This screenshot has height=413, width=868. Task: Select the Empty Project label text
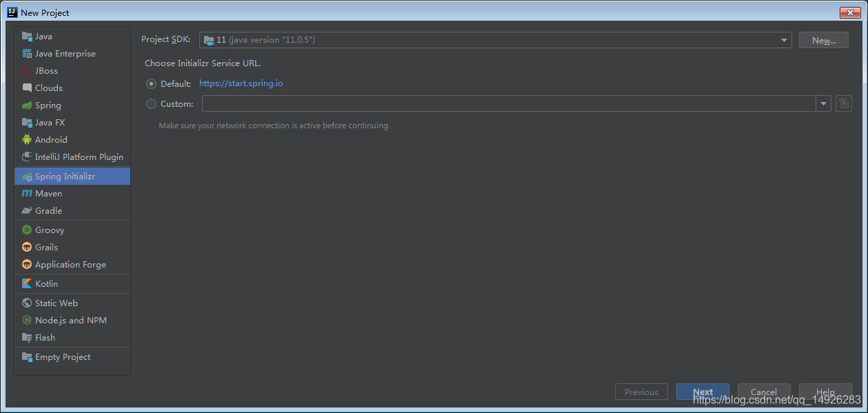click(63, 357)
